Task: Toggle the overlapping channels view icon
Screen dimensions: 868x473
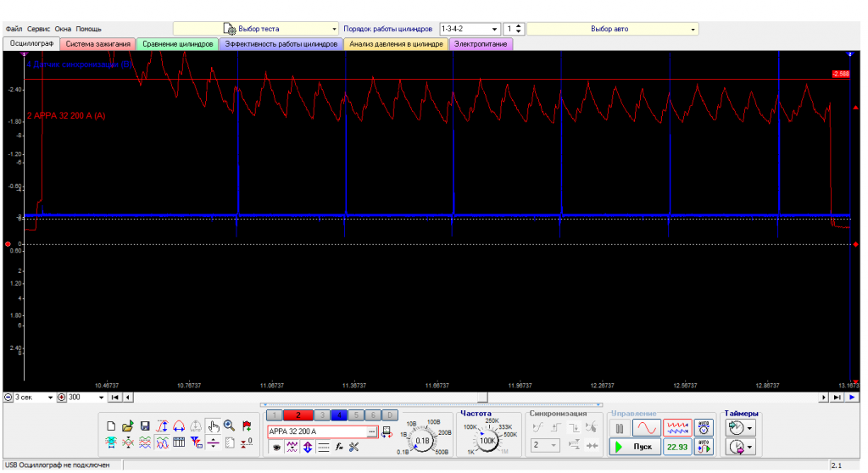Action: pos(162,442)
